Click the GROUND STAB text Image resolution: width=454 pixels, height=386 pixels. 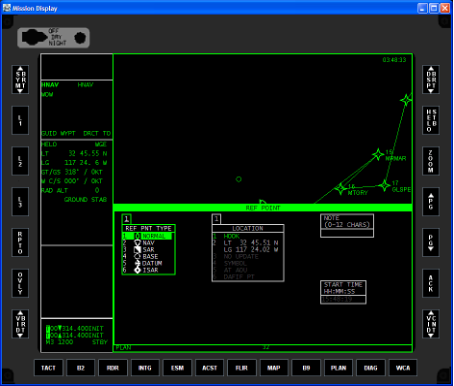coord(85,200)
